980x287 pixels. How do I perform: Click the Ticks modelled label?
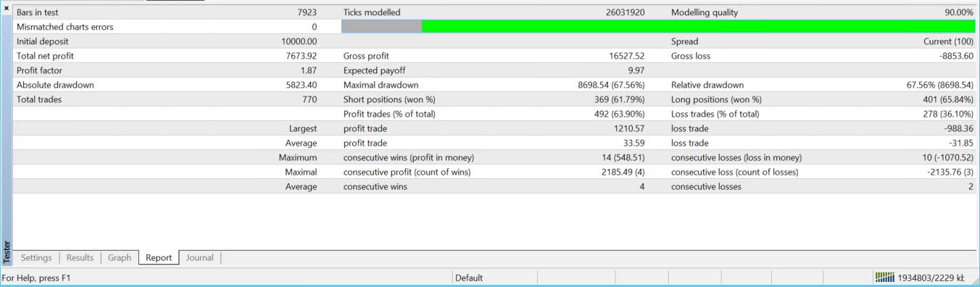pyautogui.click(x=372, y=12)
